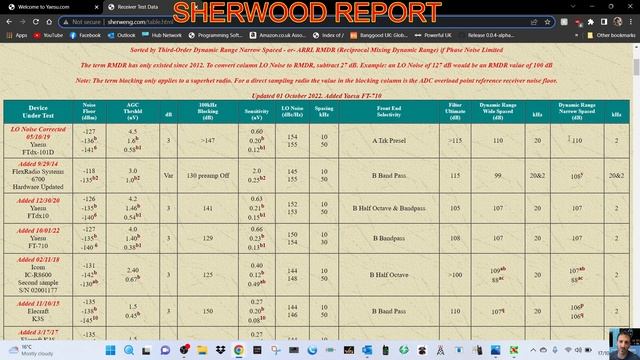Click the Device Under Test column header
Image resolution: width=640 pixels, height=360 pixels.
pos(38,112)
